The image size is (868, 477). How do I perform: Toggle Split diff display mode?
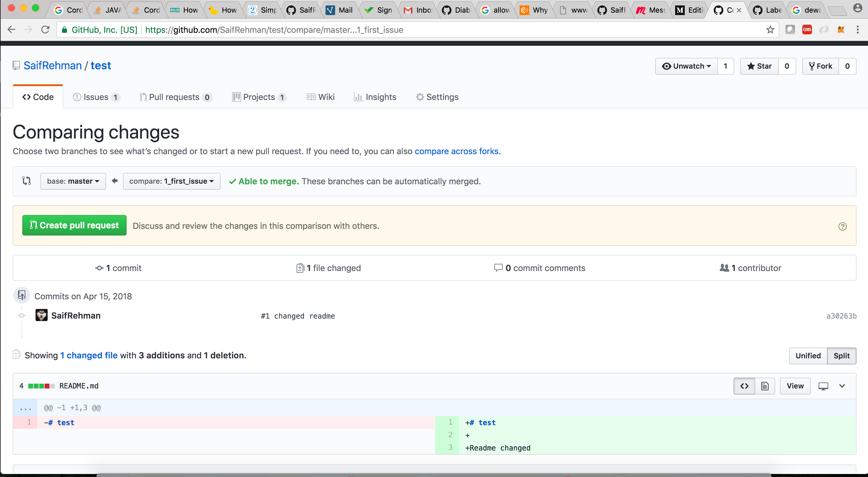point(842,355)
